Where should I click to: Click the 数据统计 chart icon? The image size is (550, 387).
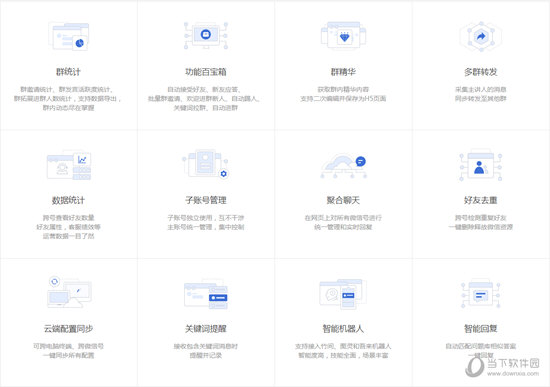point(69,165)
